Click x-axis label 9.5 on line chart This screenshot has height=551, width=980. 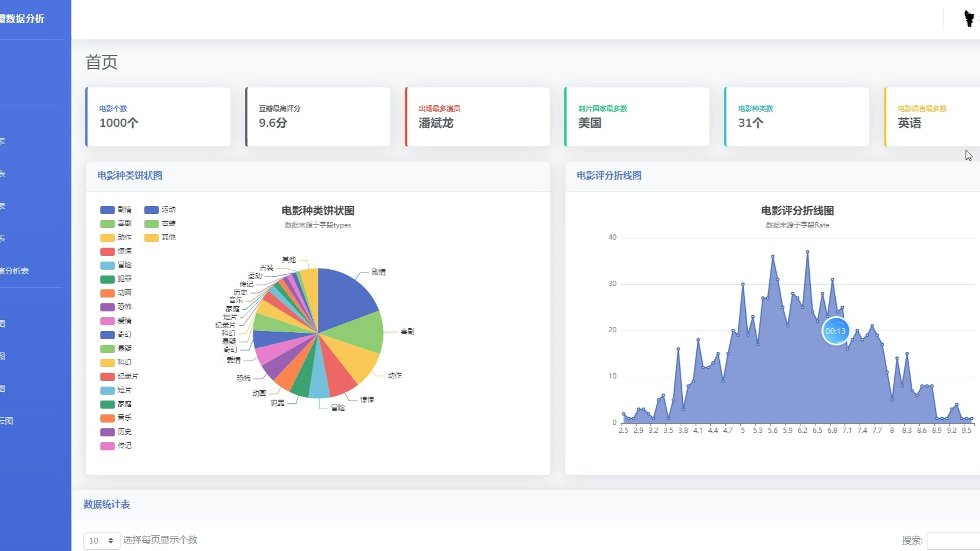tap(967, 430)
